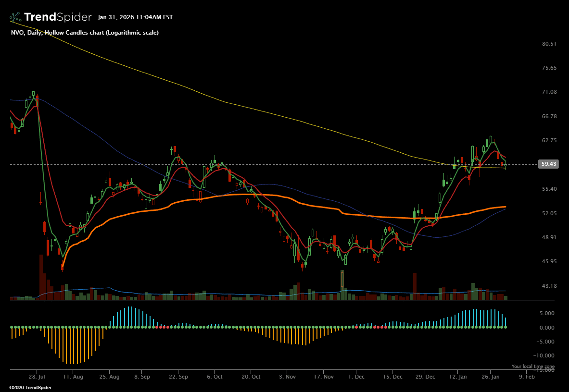Click the tall green volume bar in late November
The height and width of the screenshot is (392, 569).
coord(342,286)
